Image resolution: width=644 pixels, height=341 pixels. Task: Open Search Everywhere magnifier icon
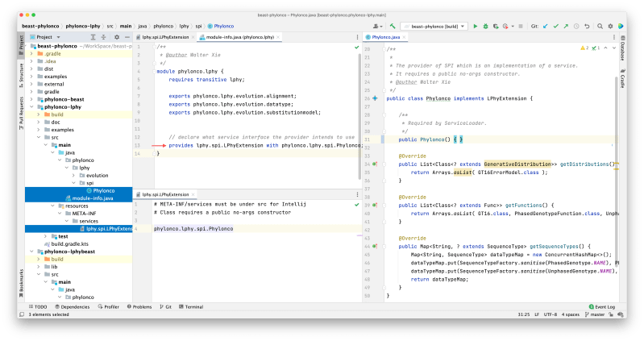[x=600, y=26]
